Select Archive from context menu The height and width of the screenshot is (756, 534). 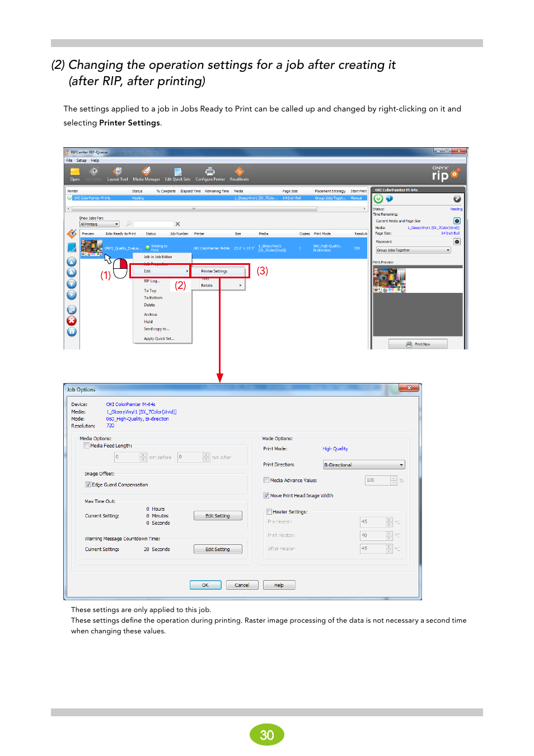[151, 315]
